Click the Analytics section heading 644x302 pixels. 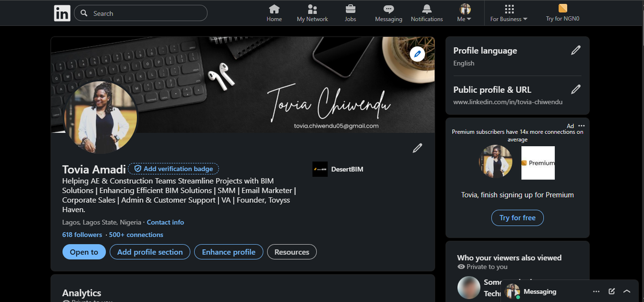click(x=82, y=293)
